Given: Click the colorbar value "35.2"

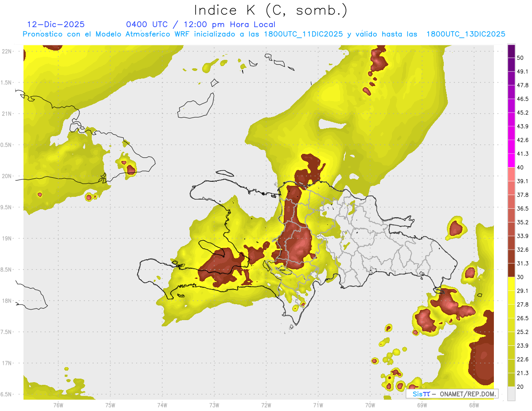Looking at the screenshot, I should [x=523, y=222].
